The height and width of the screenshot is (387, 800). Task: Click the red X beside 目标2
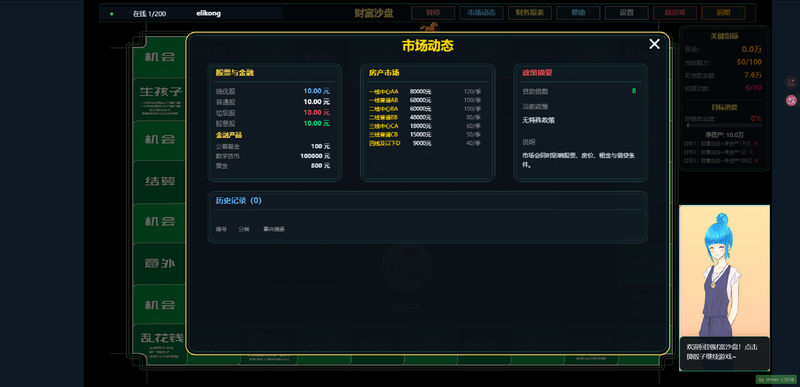(752, 152)
